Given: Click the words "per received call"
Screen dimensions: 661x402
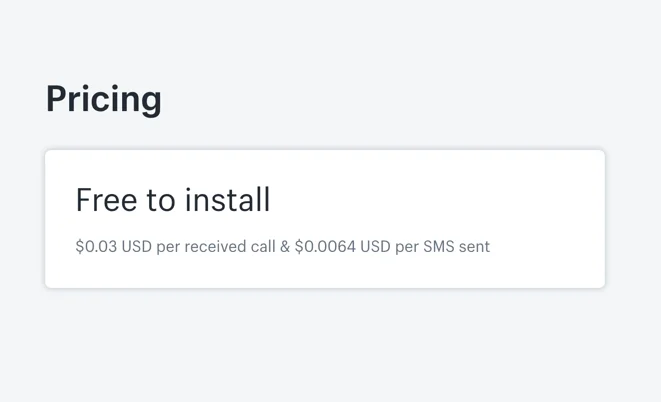Looking at the screenshot, I should pyautogui.click(x=216, y=246).
